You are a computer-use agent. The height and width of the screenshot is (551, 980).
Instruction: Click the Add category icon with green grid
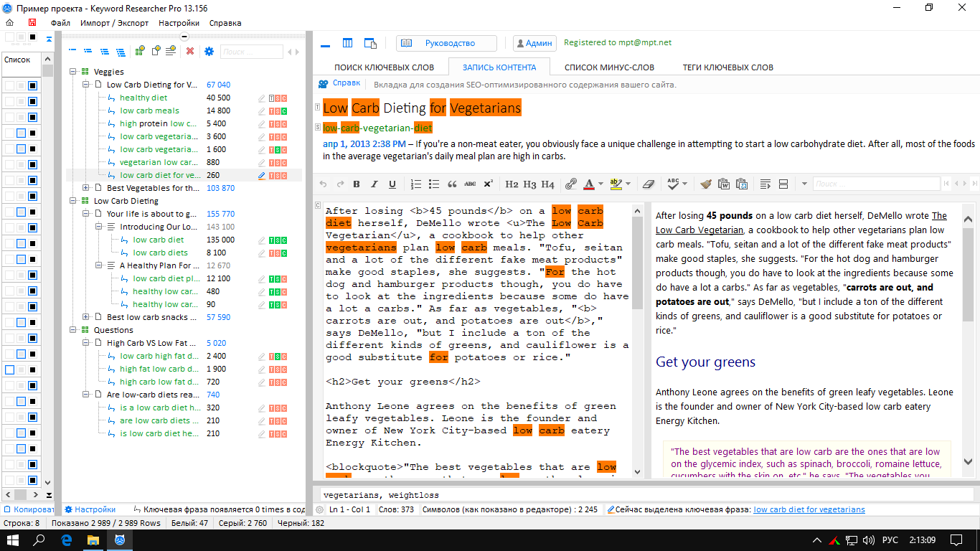pos(140,51)
